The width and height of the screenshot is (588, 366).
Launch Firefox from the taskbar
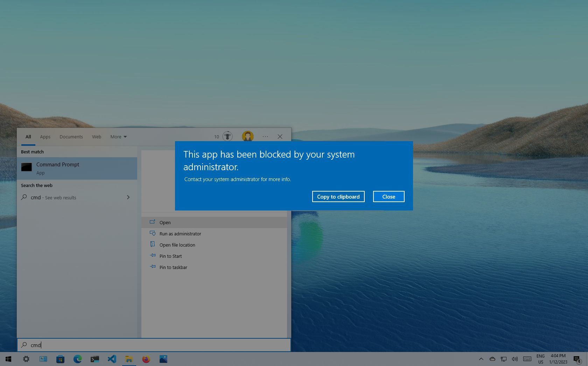pyautogui.click(x=146, y=359)
